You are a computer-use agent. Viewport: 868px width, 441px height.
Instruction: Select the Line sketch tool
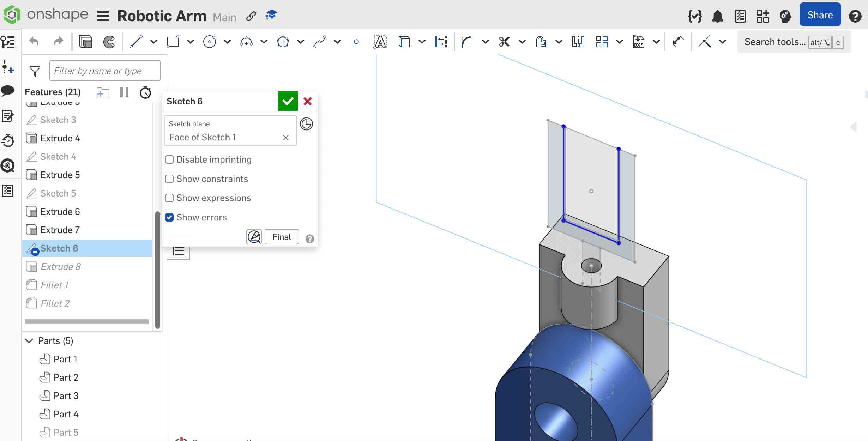pos(135,42)
